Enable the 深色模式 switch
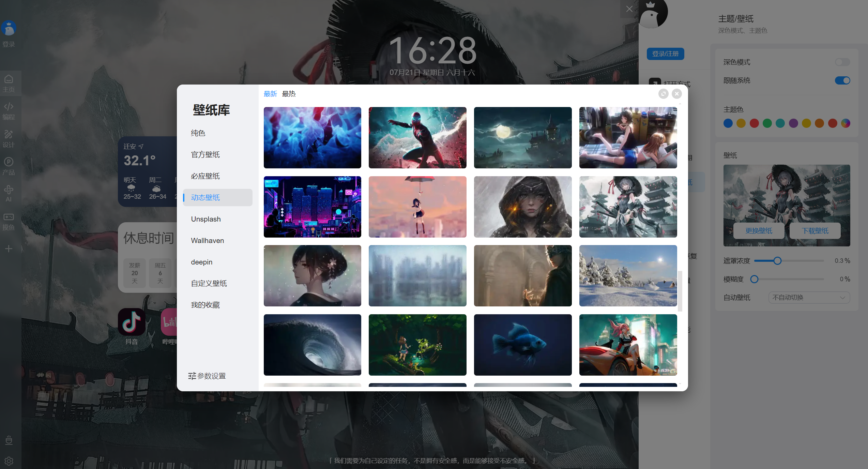The image size is (868, 469). click(x=842, y=62)
